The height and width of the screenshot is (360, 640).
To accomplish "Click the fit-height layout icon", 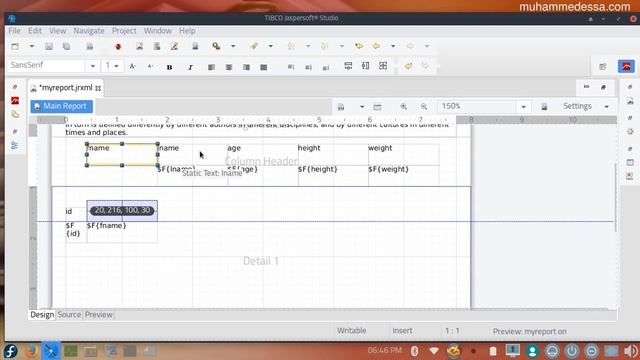I will point(366,66).
